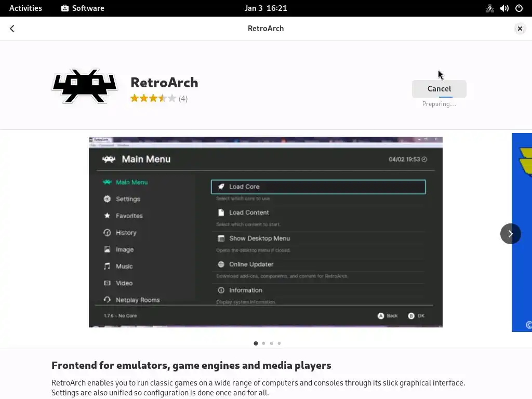Select the third carousel dot
The height and width of the screenshot is (399, 532).
[271, 343]
